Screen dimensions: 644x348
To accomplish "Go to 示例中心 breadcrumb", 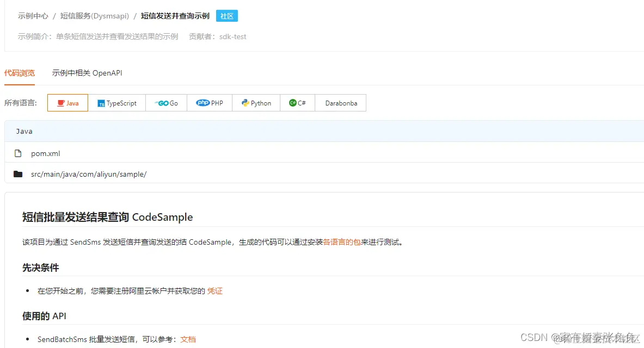I will click(33, 16).
